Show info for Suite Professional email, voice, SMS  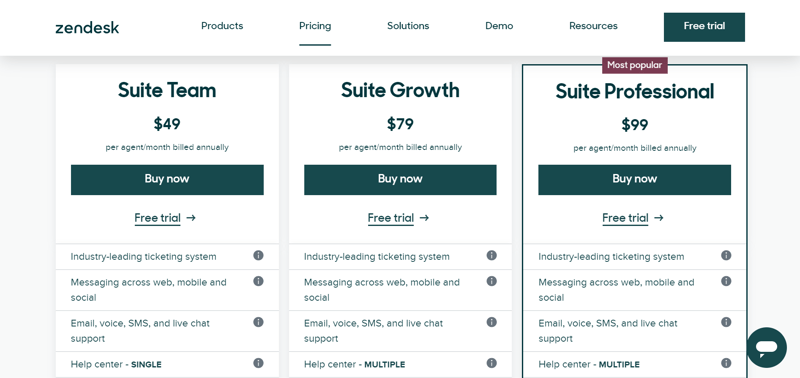pos(726,322)
